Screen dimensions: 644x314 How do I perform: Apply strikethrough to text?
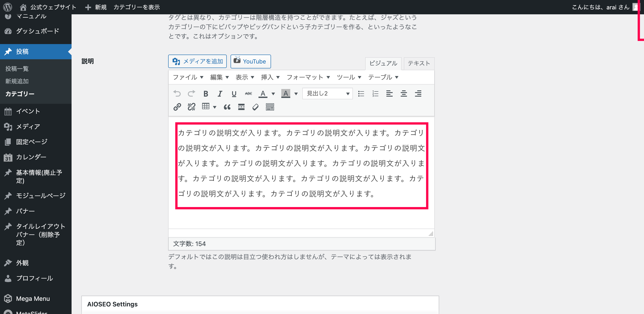(x=248, y=93)
